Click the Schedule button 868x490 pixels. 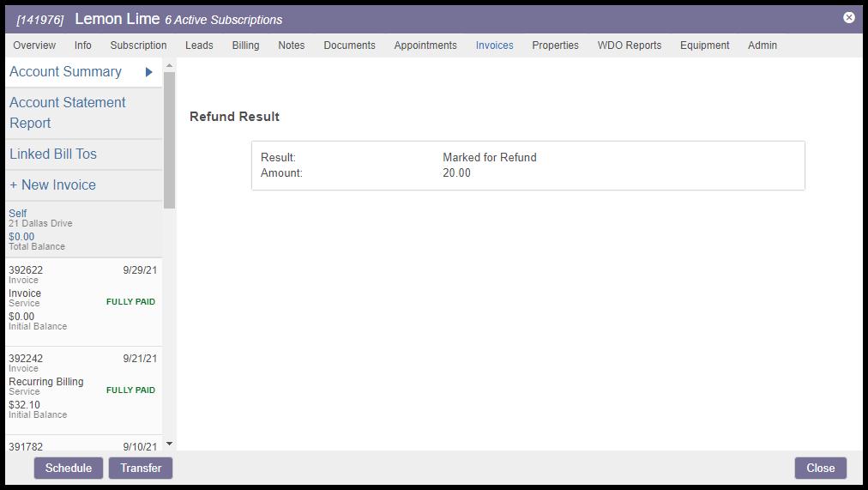pos(69,468)
